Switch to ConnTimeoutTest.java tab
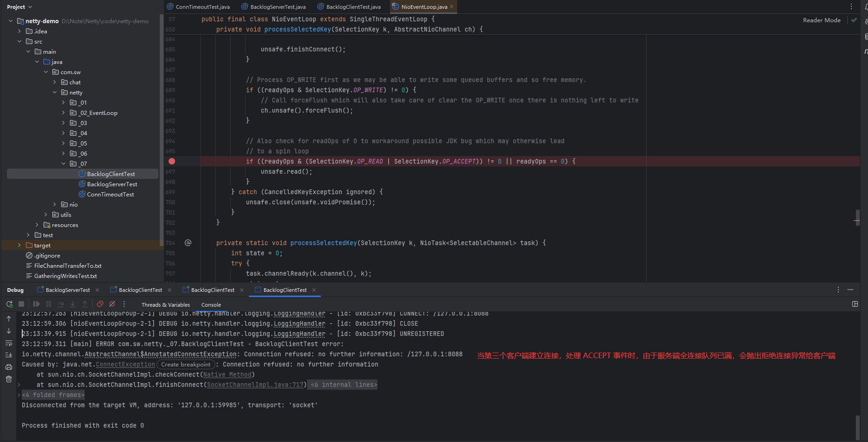 pos(198,6)
